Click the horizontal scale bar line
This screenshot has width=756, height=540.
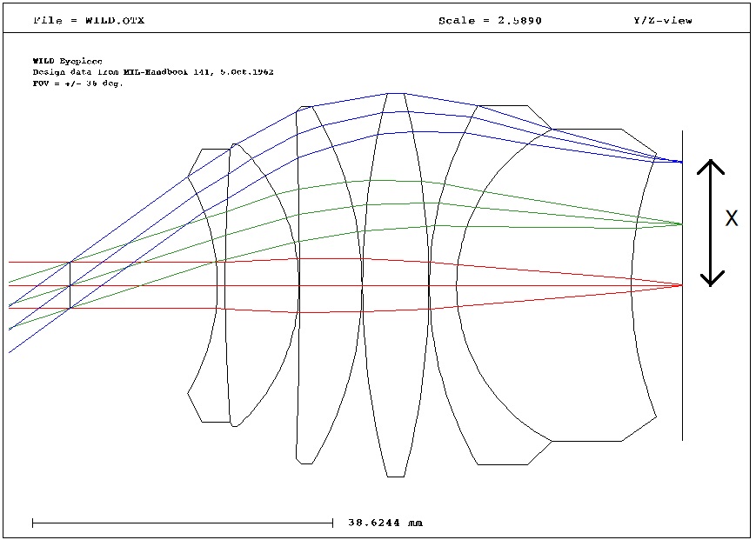(x=183, y=523)
